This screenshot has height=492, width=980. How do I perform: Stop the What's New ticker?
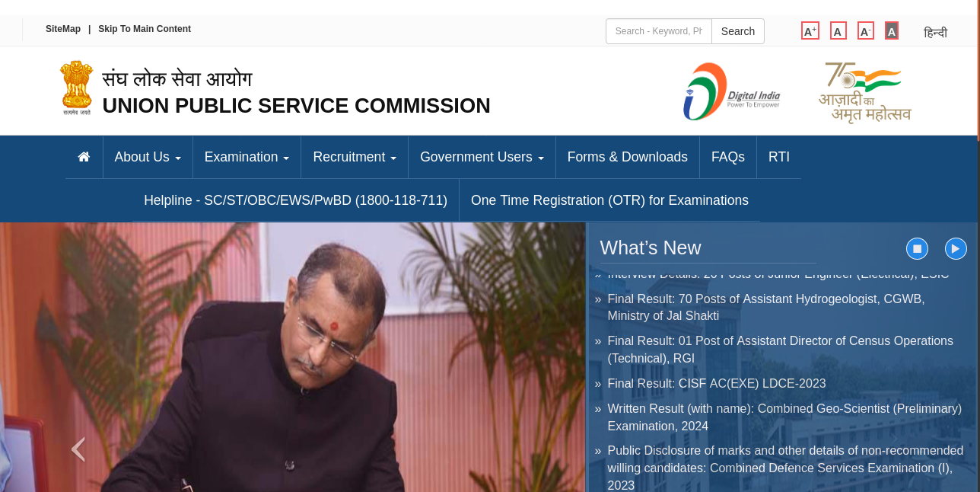pos(917,248)
